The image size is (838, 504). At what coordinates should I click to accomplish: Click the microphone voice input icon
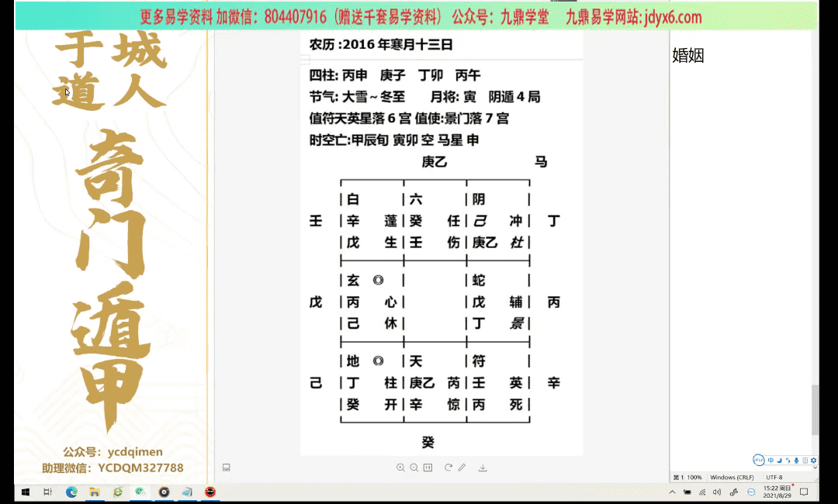coord(797,461)
